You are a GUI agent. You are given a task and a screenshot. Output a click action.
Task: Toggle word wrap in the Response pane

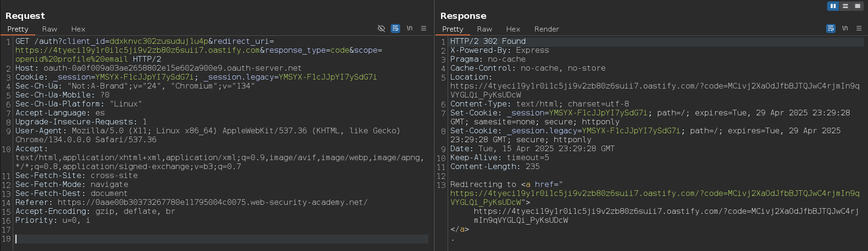pyautogui.click(x=831, y=29)
